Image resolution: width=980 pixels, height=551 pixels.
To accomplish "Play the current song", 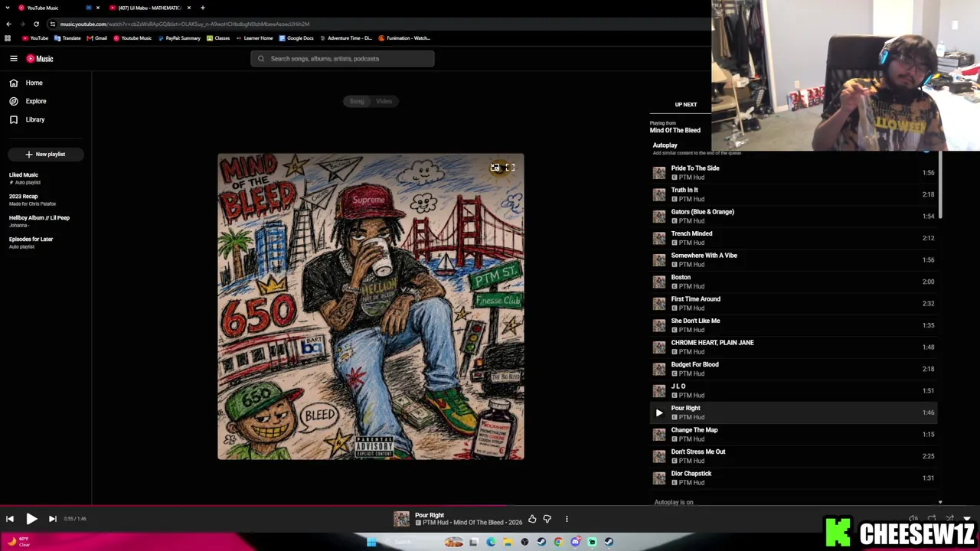I will tap(31, 519).
